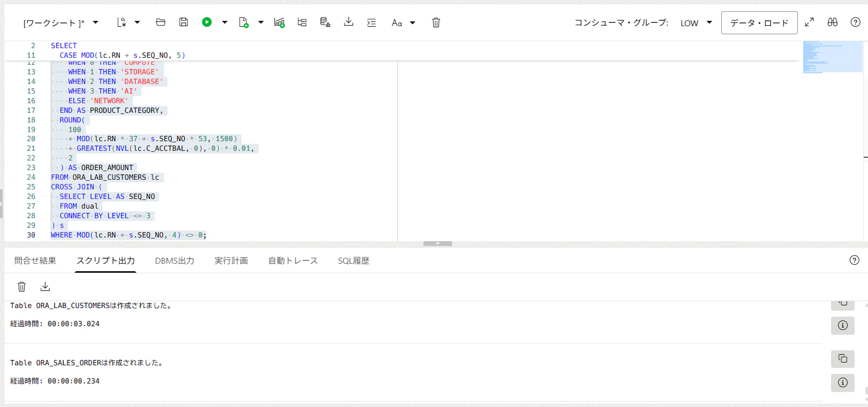Expand the run script options arrow
868x407 pixels.
coord(261,22)
